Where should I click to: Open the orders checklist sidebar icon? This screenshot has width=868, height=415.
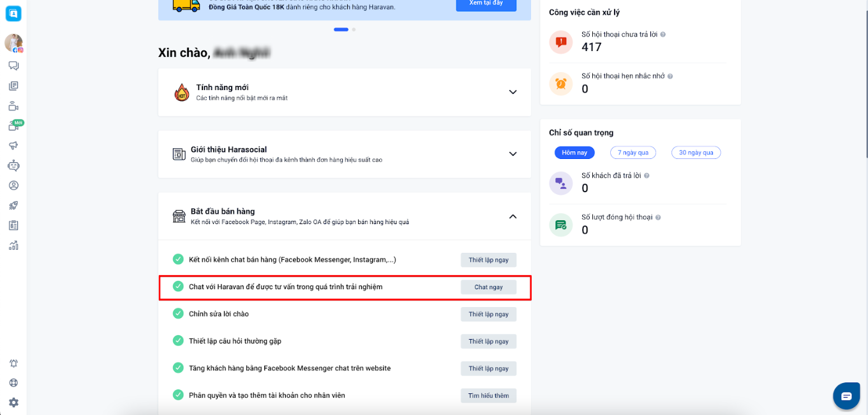click(x=13, y=225)
